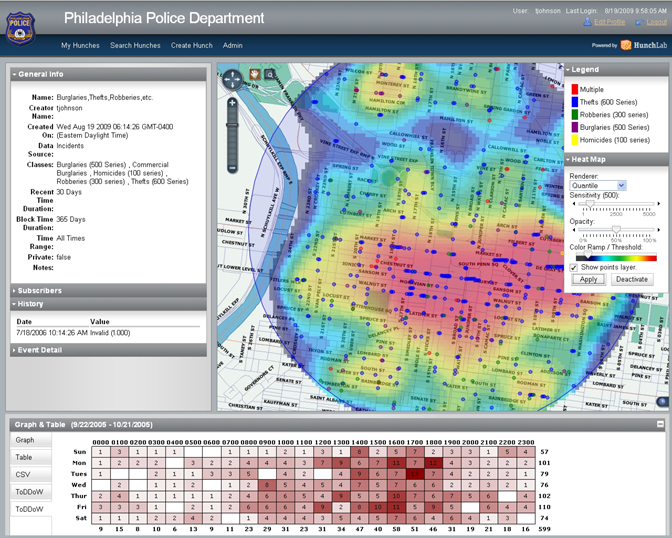The width and height of the screenshot is (672, 538).
Task: Click the HunchLab logo
Action: [x=638, y=45]
